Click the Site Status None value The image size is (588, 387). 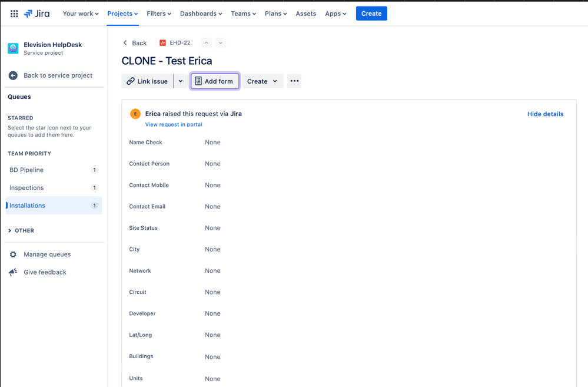212,228
